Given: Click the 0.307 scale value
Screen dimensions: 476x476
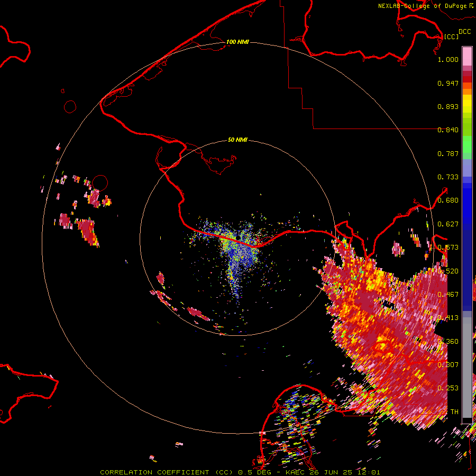Looking at the screenshot, I should [448, 365].
